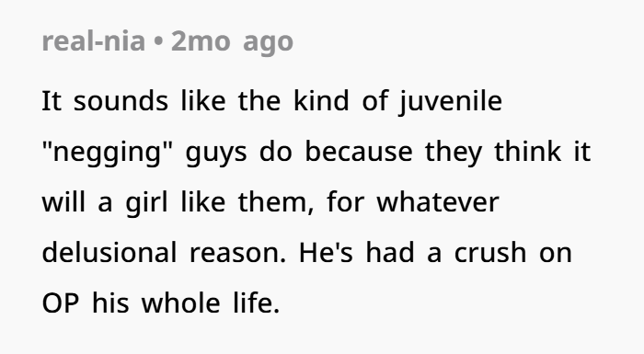Click the word "reason." in the comment

tap(237, 254)
